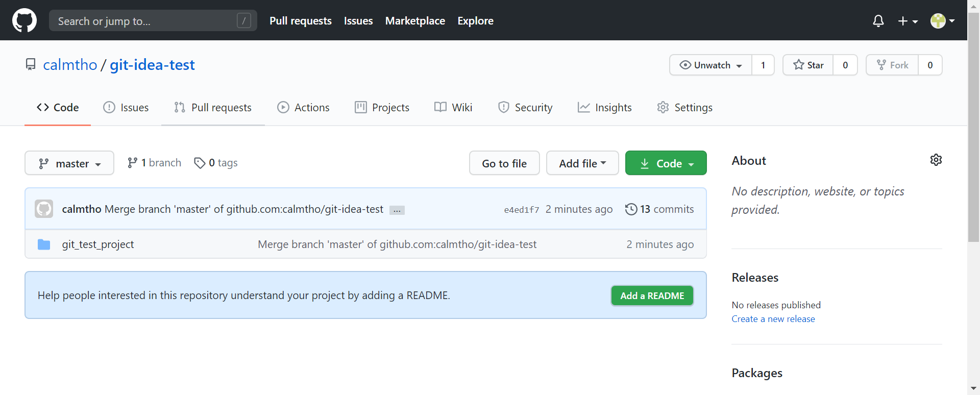Click the Releases heading

pyautogui.click(x=755, y=278)
